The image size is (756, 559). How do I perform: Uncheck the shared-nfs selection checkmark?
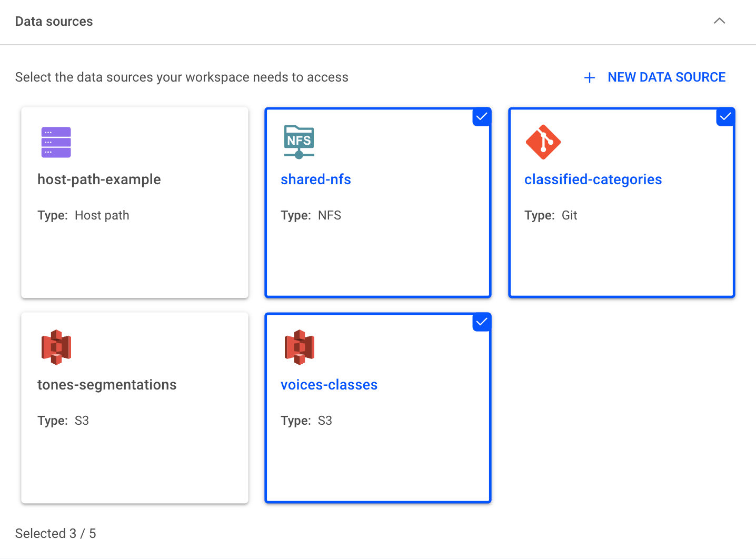coord(482,117)
